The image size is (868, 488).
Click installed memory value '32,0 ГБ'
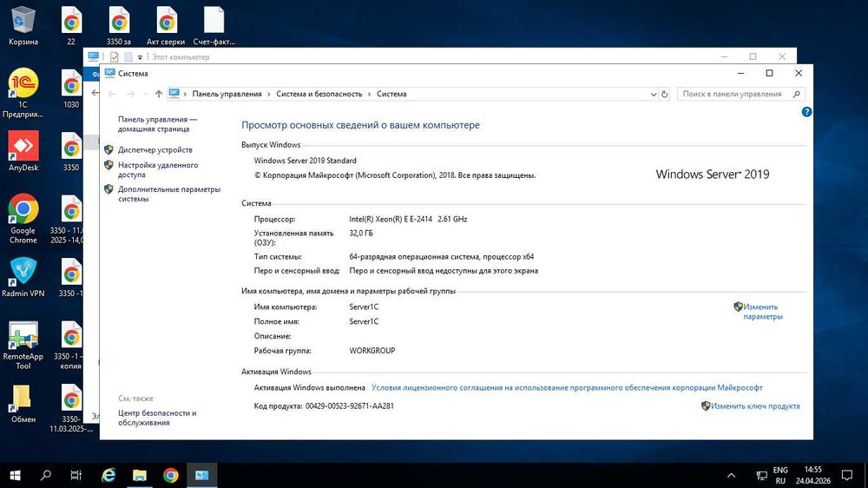361,234
